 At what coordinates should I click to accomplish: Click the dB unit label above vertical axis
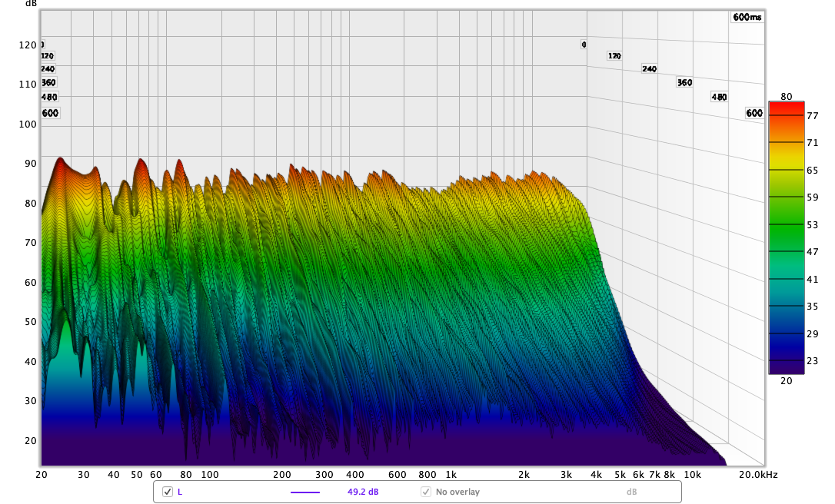tap(31, 4)
